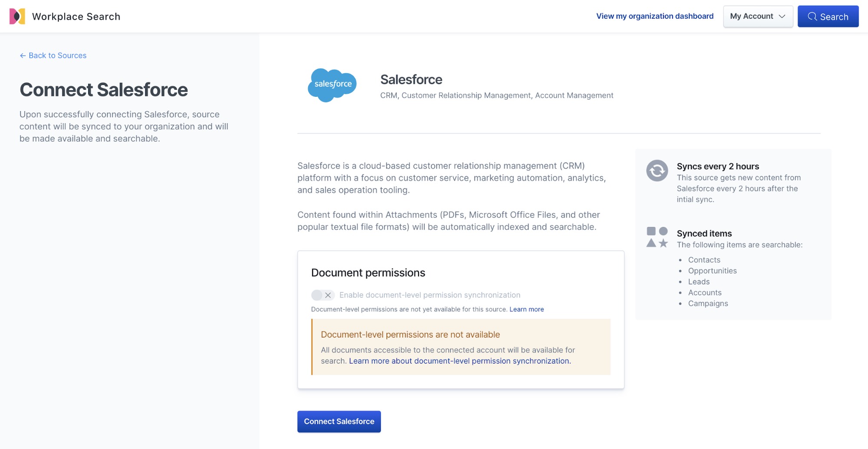This screenshot has height=449, width=868.
Task: Click the synced items shapes icon
Action: point(657,237)
